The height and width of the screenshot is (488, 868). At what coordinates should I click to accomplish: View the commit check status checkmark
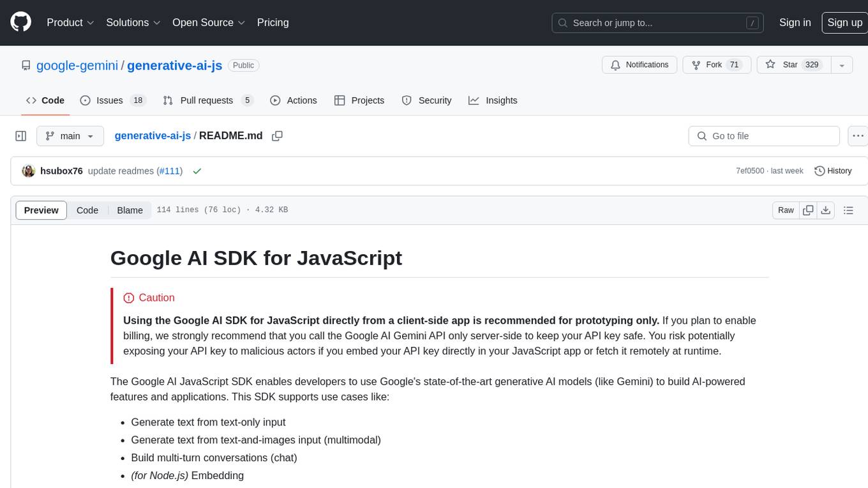(197, 171)
